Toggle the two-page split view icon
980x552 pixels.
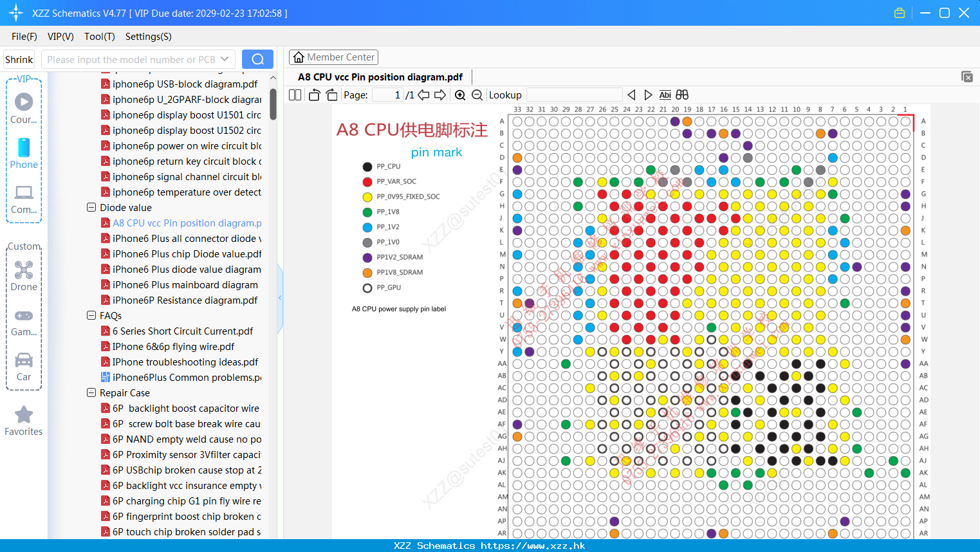click(295, 95)
